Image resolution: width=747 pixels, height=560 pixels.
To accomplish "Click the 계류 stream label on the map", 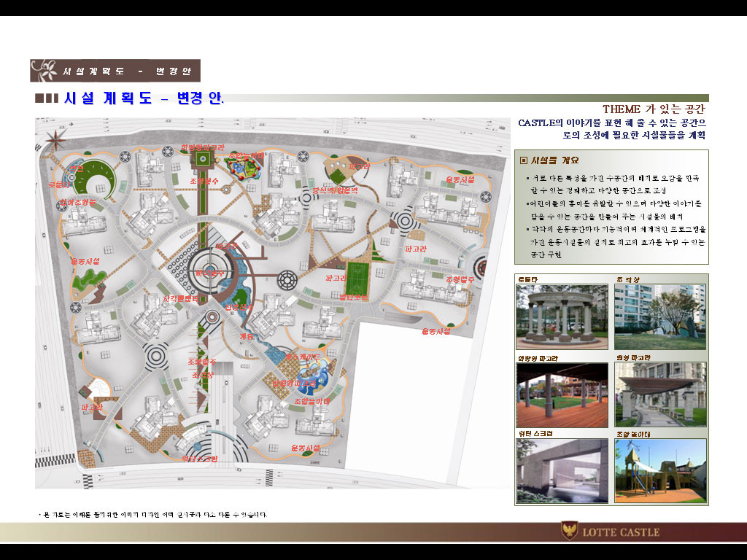I will 247,336.
